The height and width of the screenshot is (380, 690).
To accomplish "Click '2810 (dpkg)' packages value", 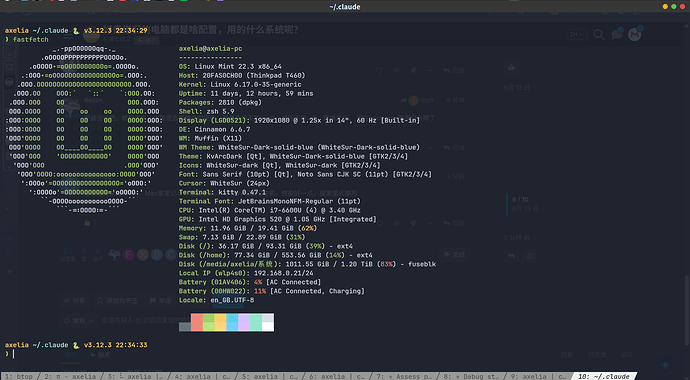I will tap(240, 102).
